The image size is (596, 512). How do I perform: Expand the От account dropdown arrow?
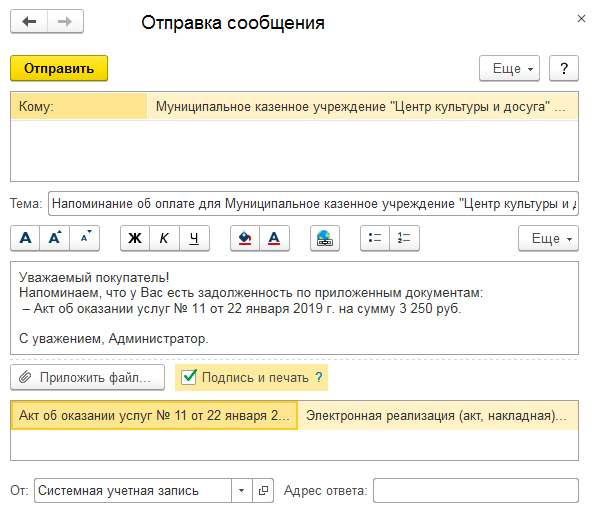pos(241,491)
